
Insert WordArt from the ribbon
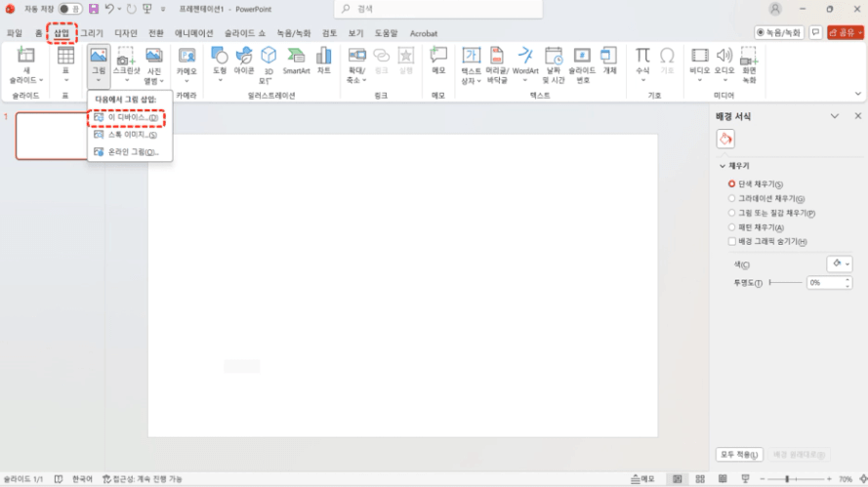[525, 61]
